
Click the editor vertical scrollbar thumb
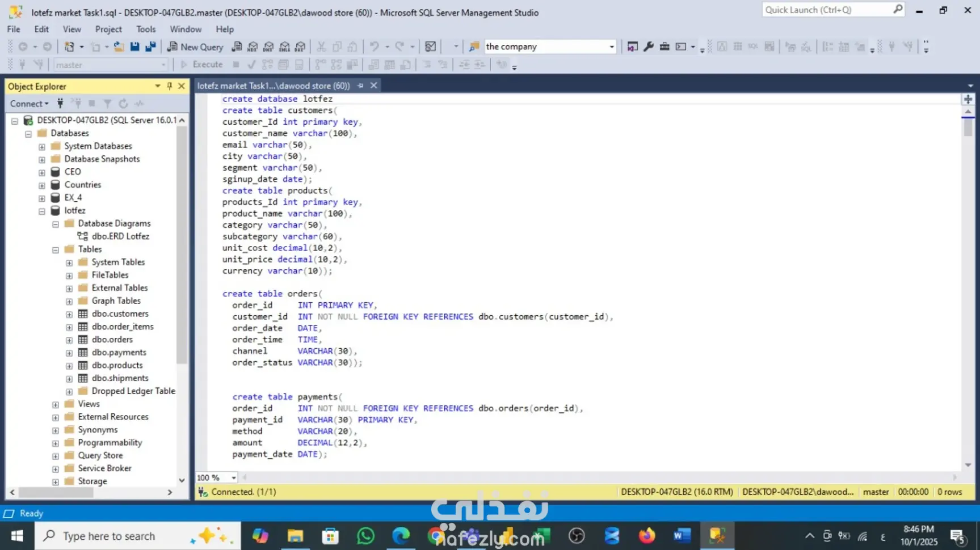coord(968,128)
